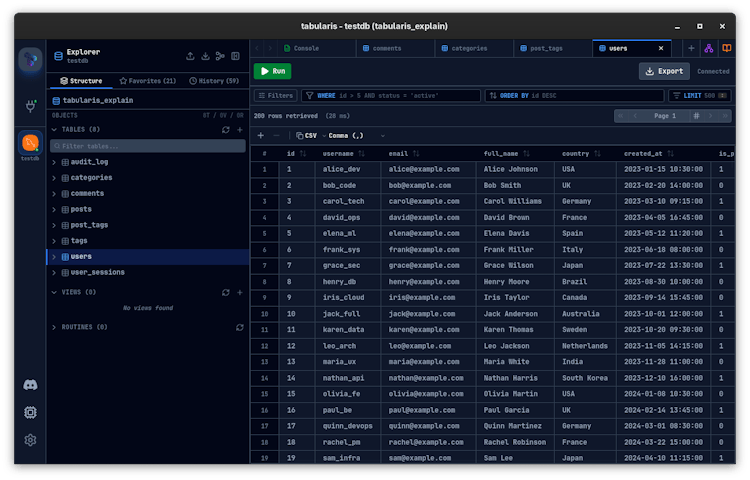
Task: Open the settings gear icon
Action: point(30,440)
